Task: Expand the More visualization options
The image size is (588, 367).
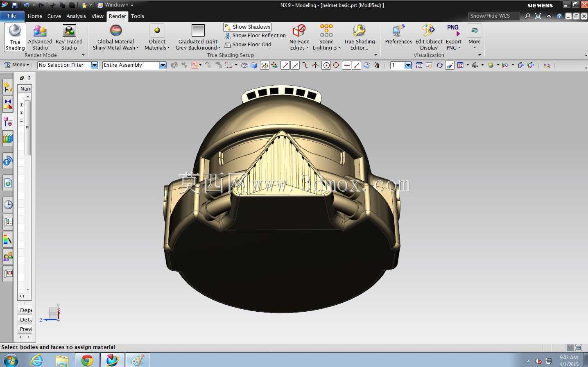Action: pyautogui.click(x=475, y=37)
